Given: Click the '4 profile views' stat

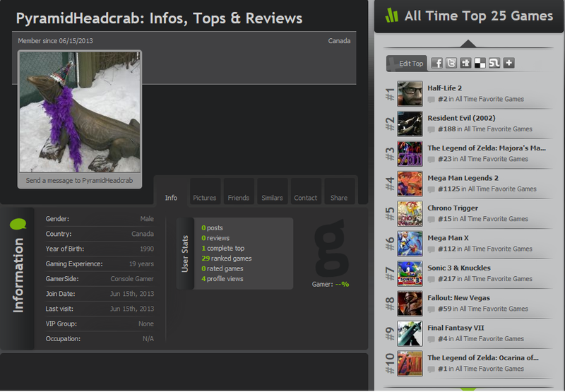Looking at the screenshot, I should coord(222,279).
